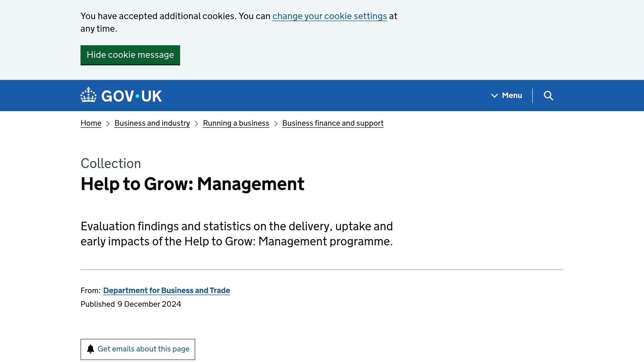Visit Business and industry breadcrumb link
This screenshot has width=644, height=362.
click(x=152, y=123)
